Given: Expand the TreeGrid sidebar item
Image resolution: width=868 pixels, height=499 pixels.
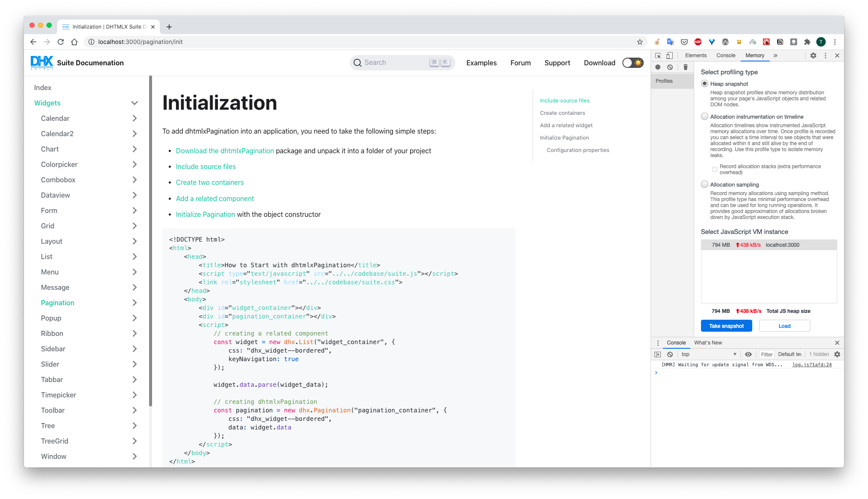Looking at the screenshot, I should [x=135, y=441].
